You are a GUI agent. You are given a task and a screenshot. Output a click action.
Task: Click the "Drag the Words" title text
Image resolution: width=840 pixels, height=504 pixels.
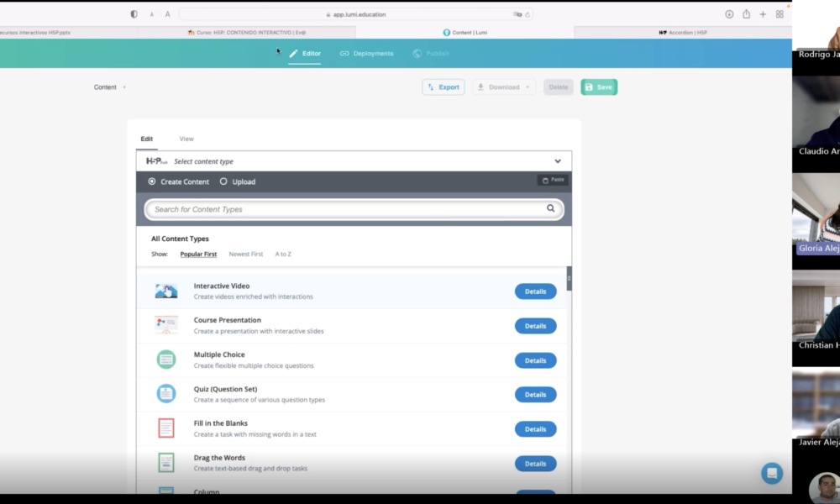[219, 458]
